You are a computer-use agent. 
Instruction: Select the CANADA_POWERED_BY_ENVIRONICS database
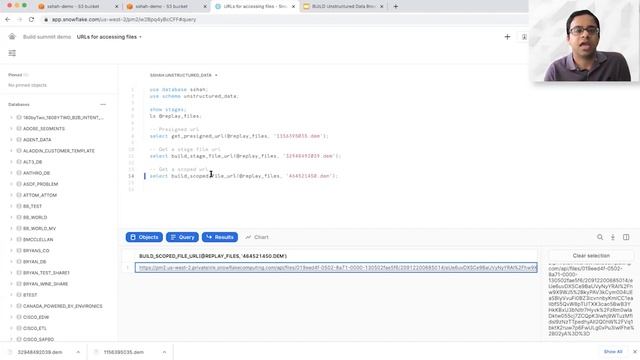point(62,306)
